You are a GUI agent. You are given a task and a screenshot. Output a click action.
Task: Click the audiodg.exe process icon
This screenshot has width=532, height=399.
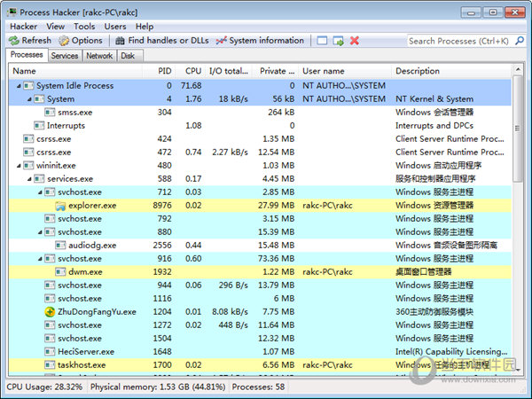point(60,246)
